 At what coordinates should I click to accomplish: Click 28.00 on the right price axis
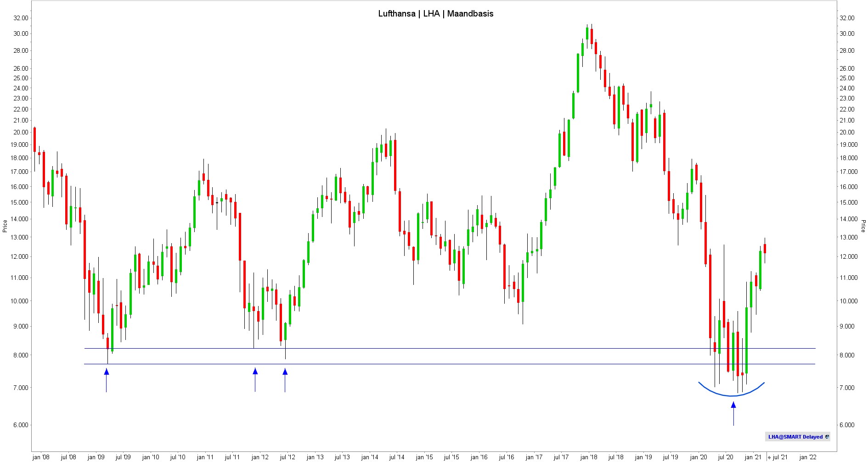coord(847,50)
